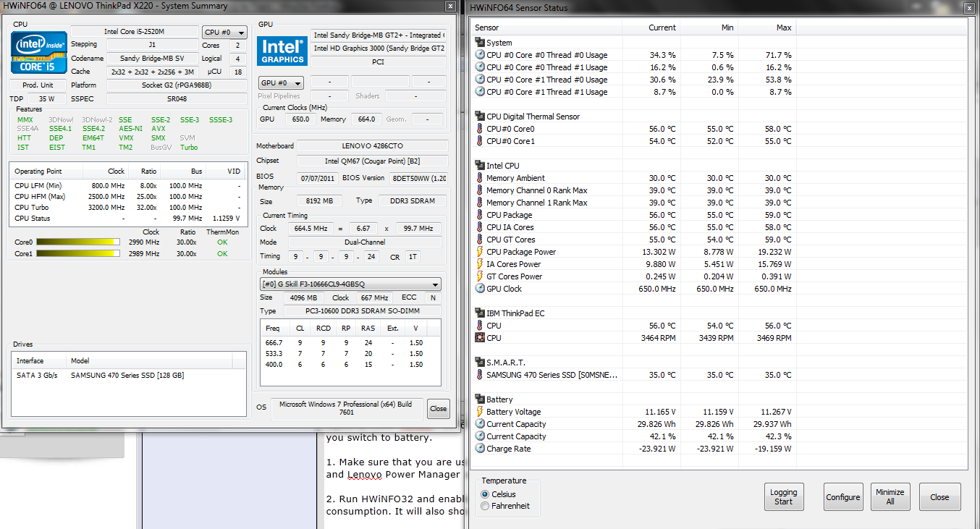The height and width of the screenshot is (529, 980).
Task: Click the Battery Voltage lightning icon
Action: [480, 412]
